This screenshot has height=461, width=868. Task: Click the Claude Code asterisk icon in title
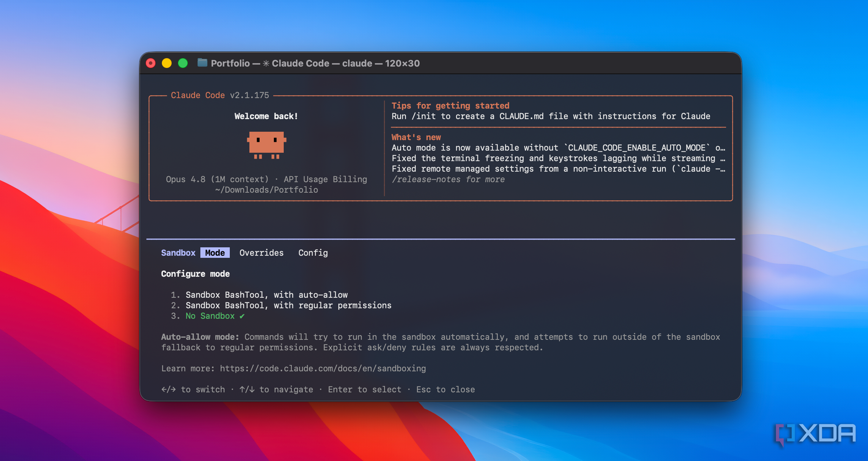tap(266, 63)
